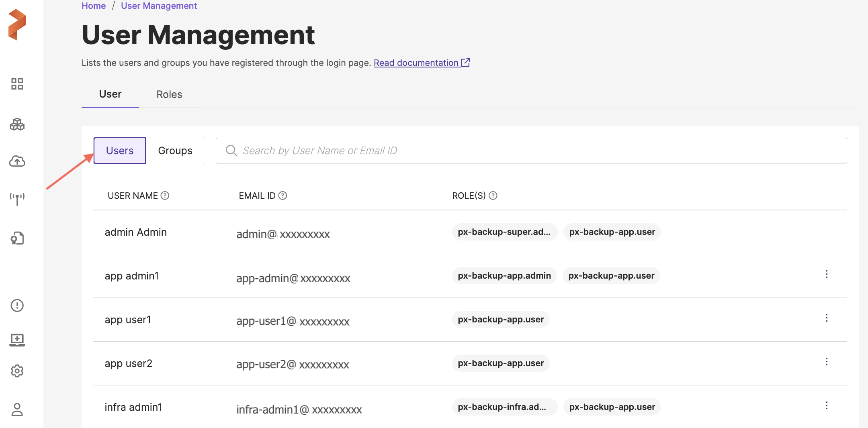Select the User tab
The image size is (868, 428).
[x=110, y=94]
